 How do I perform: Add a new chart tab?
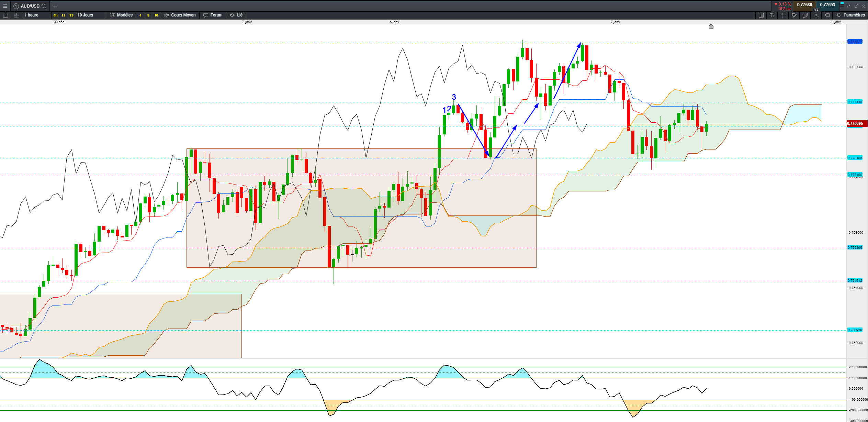[55, 6]
